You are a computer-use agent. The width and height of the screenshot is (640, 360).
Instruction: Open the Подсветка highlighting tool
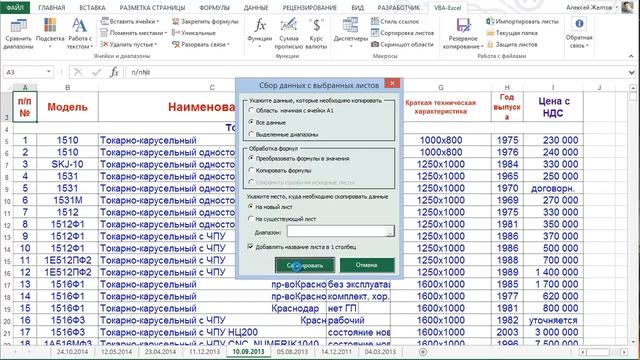(x=50, y=33)
